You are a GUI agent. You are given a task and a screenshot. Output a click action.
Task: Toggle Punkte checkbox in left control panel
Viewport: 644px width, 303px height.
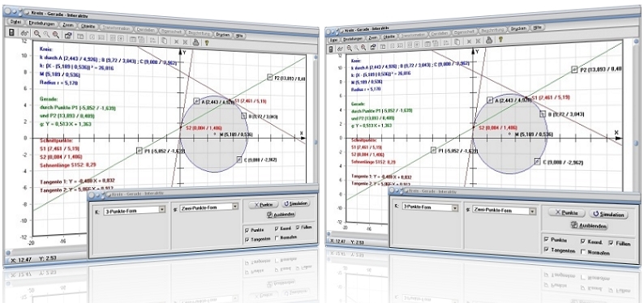[x=247, y=230]
